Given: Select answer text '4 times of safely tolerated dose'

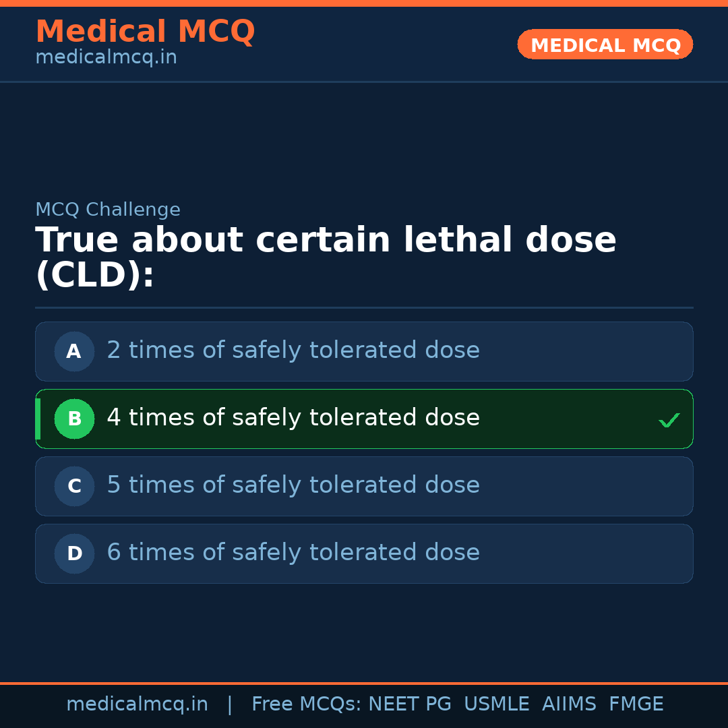Looking at the screenshot, I should [293, 418].
